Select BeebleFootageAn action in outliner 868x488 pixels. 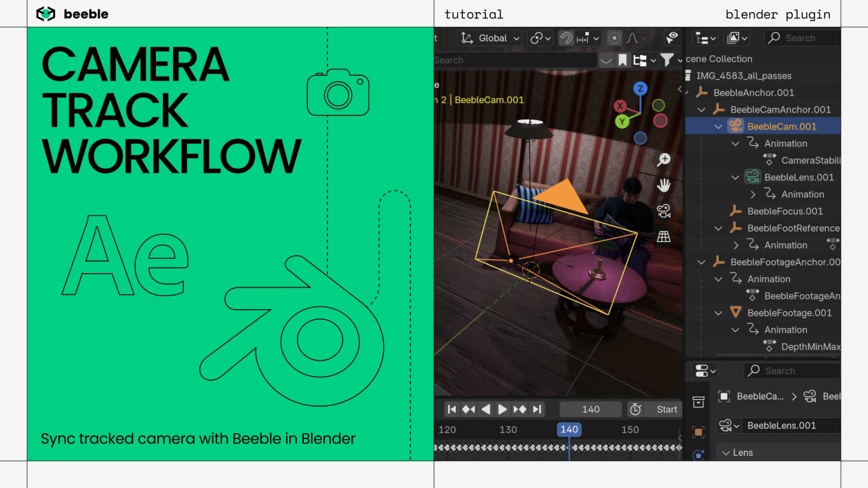pyautogui.click(x=802, y=296)
